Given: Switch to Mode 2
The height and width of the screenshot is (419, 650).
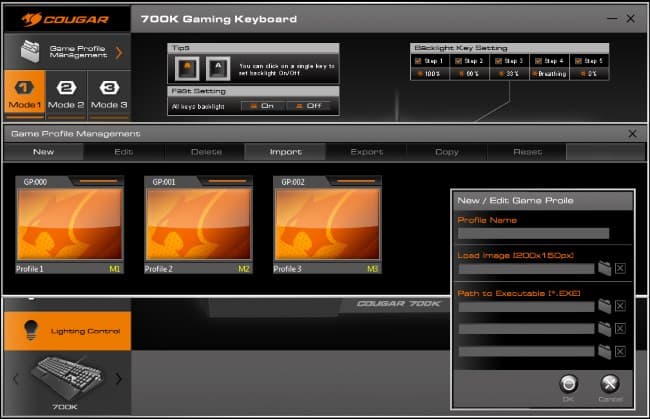Looking at the screenshot, I should (66, 94).
